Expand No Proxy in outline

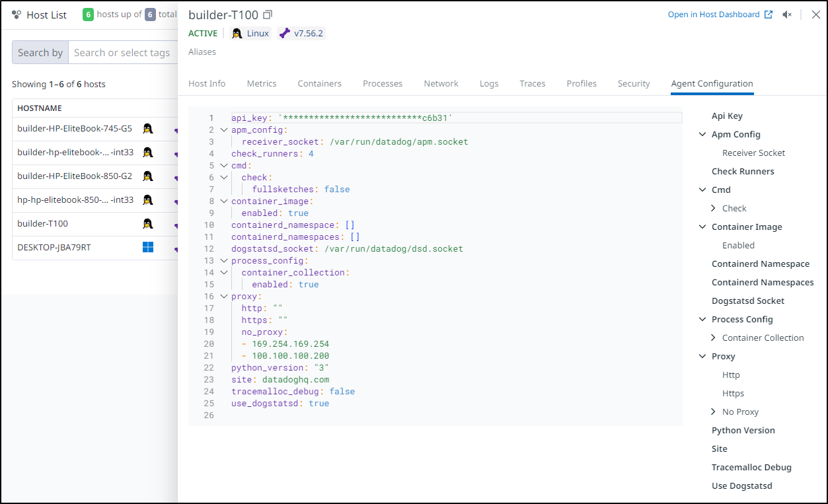[713, 412]
